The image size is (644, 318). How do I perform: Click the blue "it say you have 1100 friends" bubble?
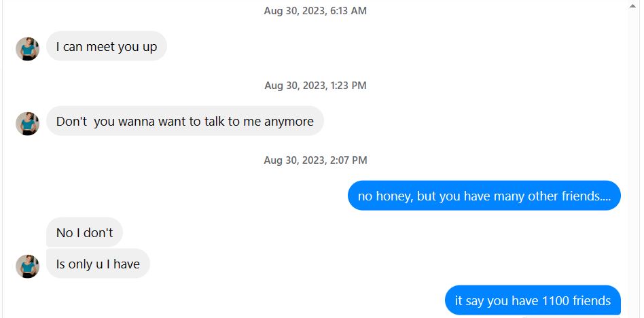coord(533,300)
